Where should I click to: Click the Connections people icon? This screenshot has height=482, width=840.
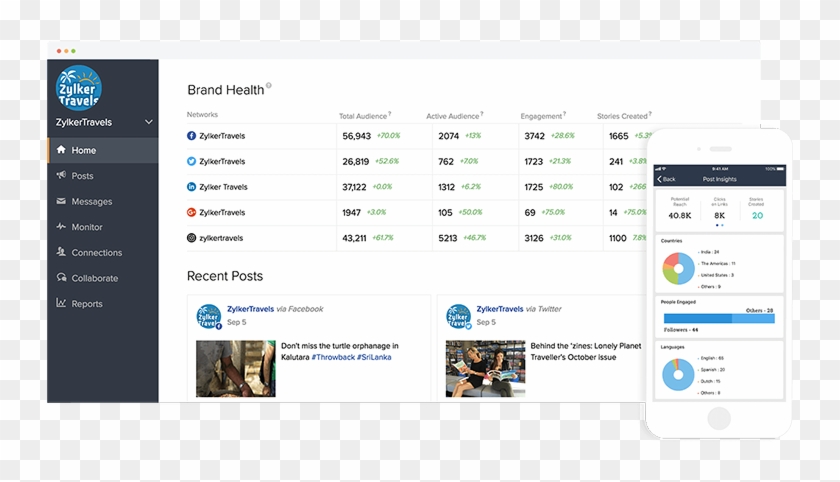61,252
